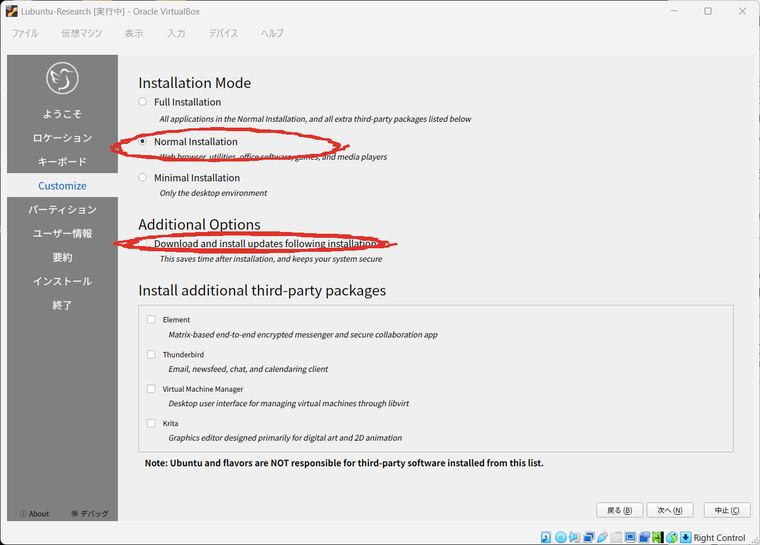
Task: Click the インストール step in sidebar
Action: point(62,281)
